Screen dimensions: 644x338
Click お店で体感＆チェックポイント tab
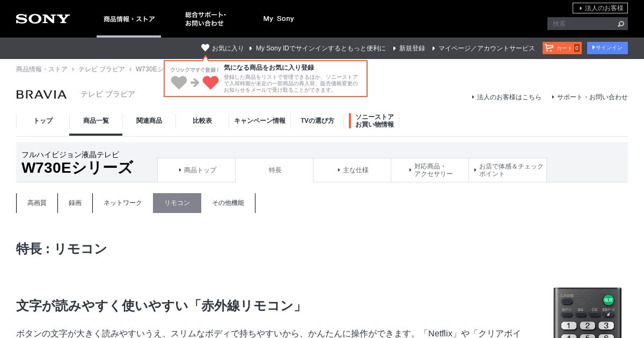click(x=508, y=170)
